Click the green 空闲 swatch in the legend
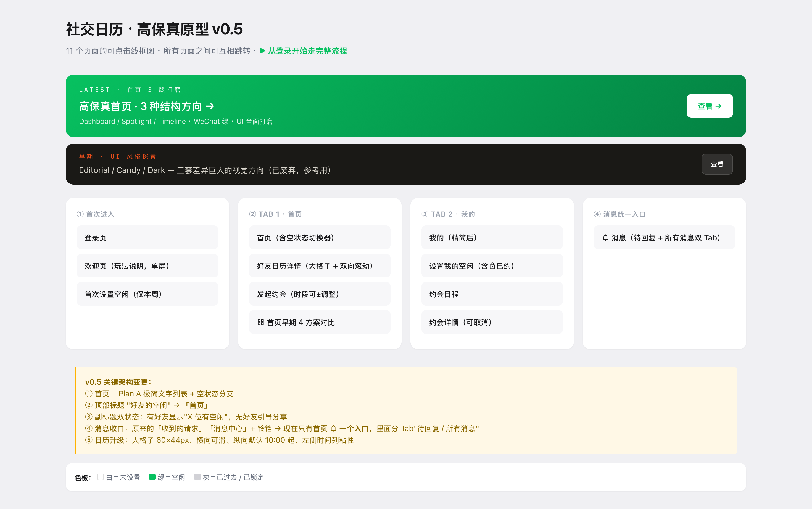Screen dimensions: 812x509 tap(152, 477)
